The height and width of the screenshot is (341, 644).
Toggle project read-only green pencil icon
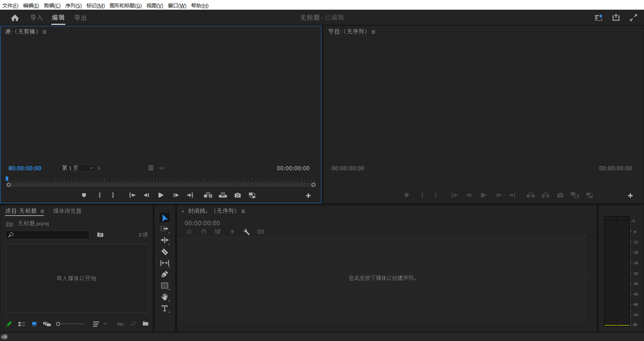9,324
